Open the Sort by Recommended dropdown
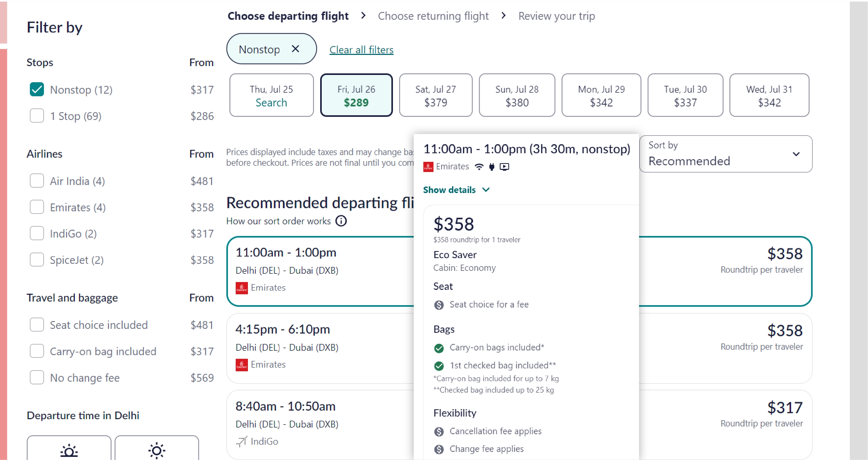Viewport: 868px width, 460px height. pyautogui.click(x=725, y=154)
